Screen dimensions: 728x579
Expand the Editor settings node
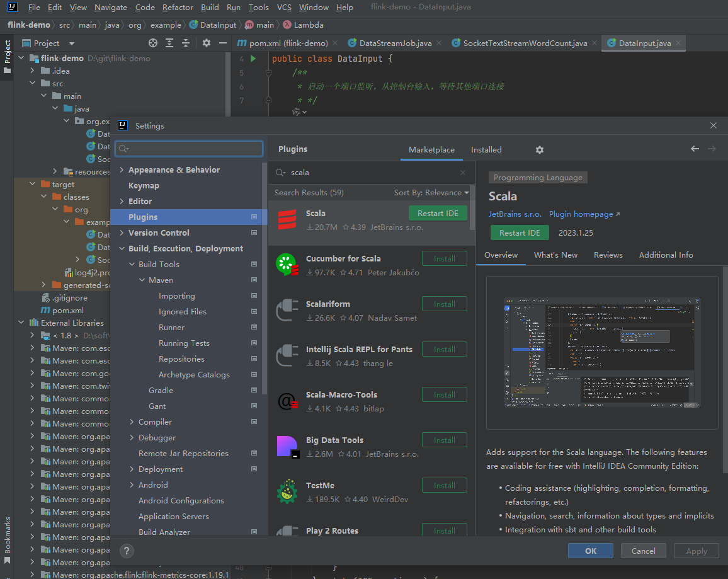click(x=122, y=202)
